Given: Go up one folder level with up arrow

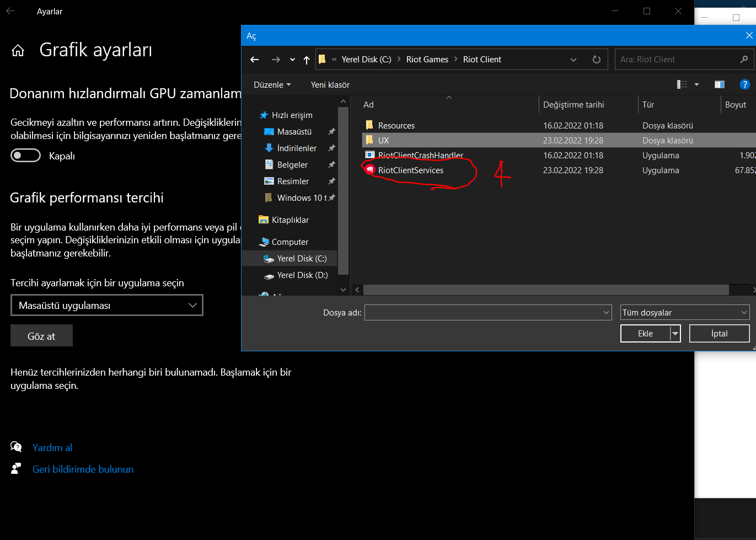Looking at the screenshot, I should (307, 60).
